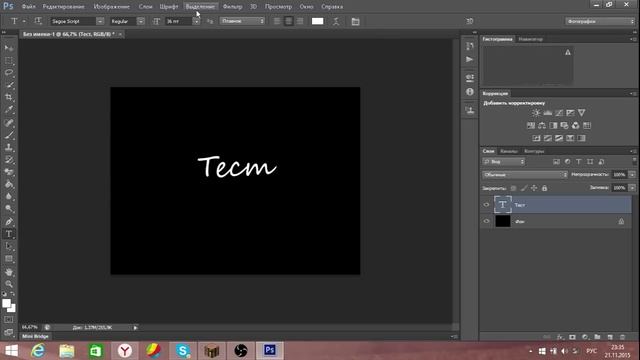This screenshot has width=640, height=360.
Task: Select the Crop tool
Action: tap(9, 97)
